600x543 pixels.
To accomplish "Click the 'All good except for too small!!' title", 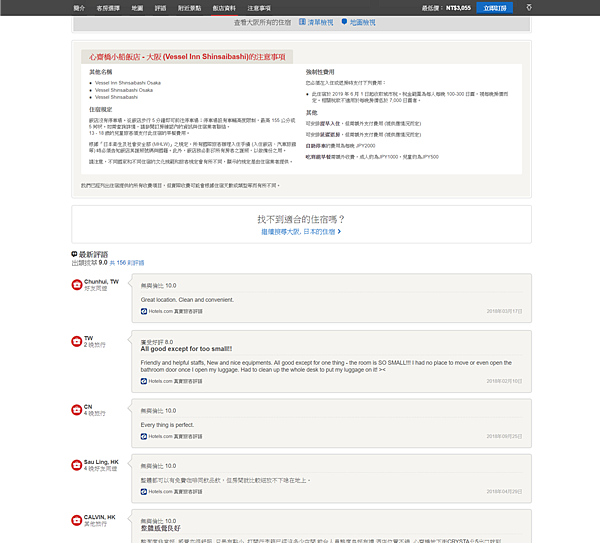I will click(x=186, y=349).
